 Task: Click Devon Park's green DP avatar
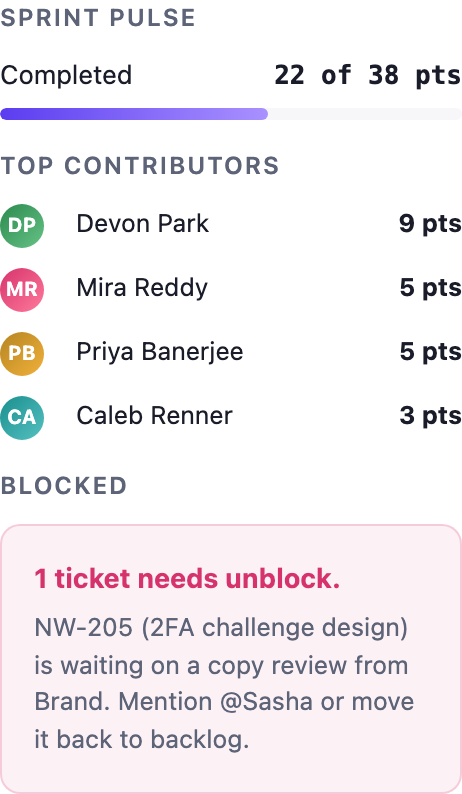pyautogui.click(x=22, y=225)
